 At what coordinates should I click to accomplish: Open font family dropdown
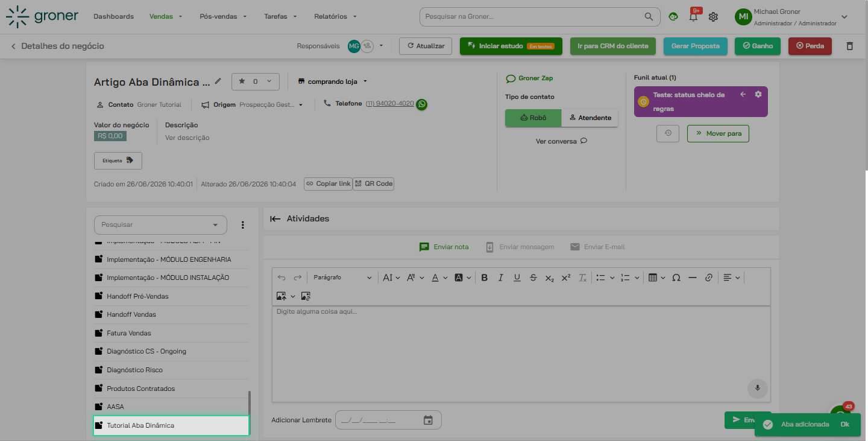click(415, 278)
